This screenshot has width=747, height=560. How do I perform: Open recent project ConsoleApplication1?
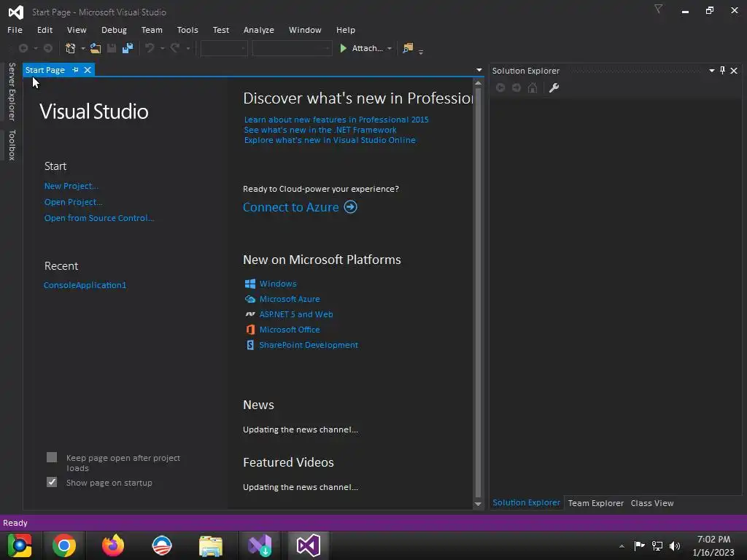[x=85, y=285]
